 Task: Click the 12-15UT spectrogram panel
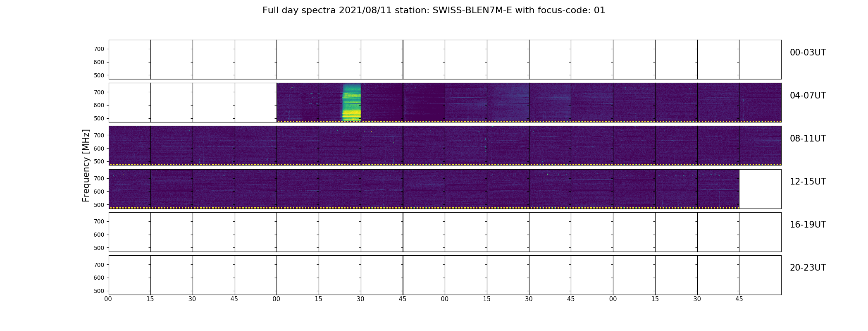(424, 189)
